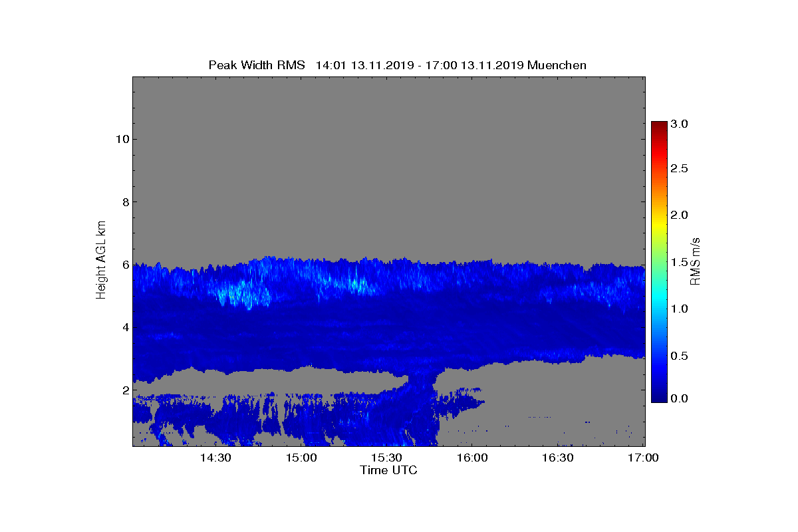This screenshot has height=532, width=798.
Task: Click the dark red top of the colorbar
Action: coord(659,126)
